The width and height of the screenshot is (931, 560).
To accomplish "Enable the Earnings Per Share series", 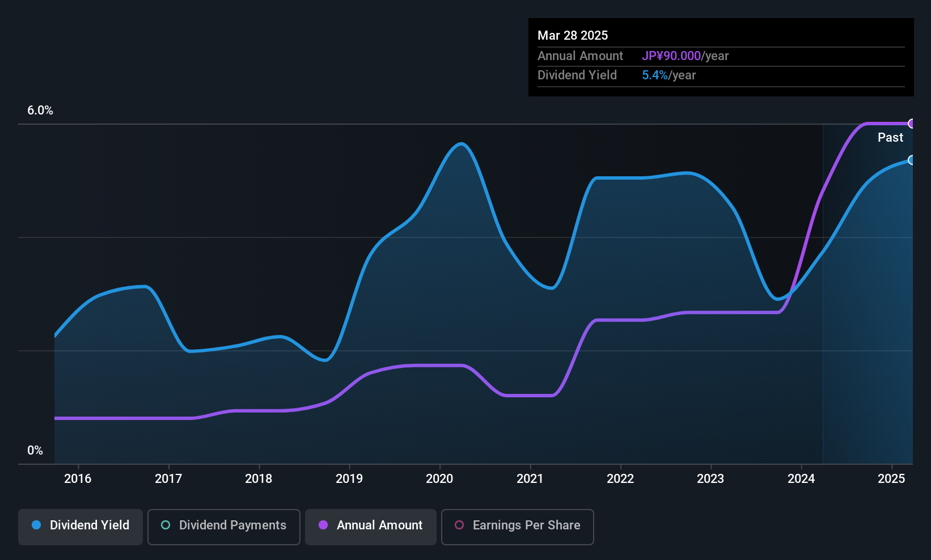I will coord(517,525).
